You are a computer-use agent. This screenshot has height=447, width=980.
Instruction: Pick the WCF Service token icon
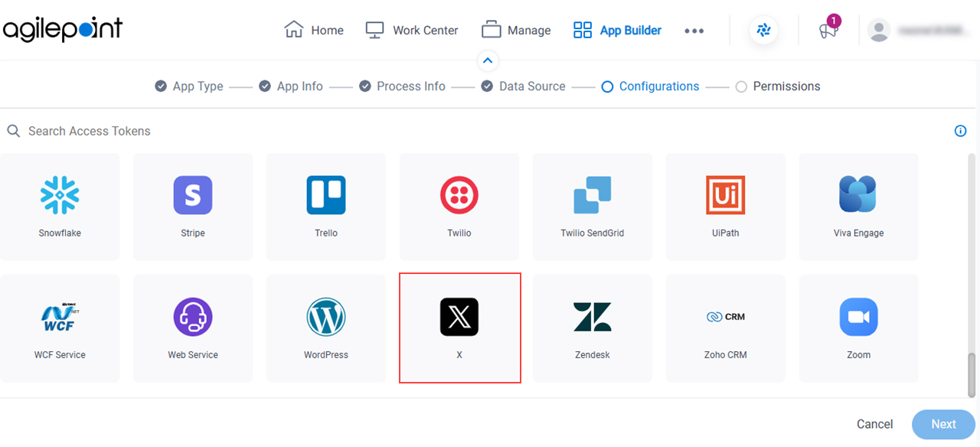coord(60,317)
